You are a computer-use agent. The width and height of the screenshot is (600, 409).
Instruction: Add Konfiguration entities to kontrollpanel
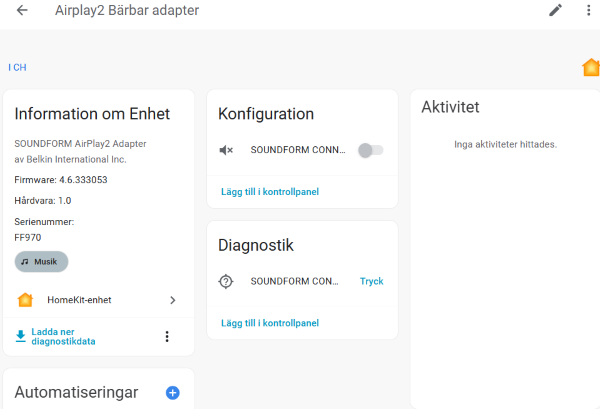click(269, 191)
